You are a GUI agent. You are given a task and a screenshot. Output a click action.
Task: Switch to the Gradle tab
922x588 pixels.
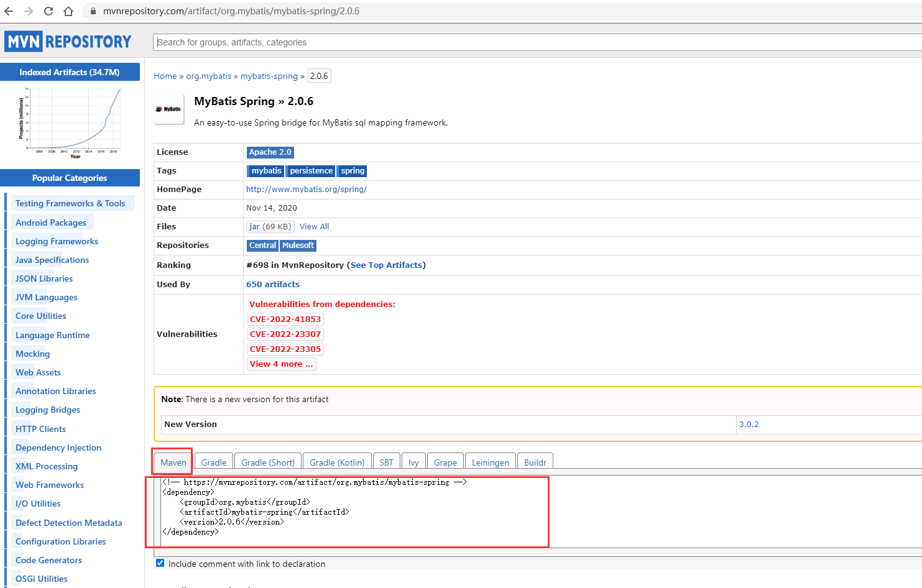pos(214,462)
